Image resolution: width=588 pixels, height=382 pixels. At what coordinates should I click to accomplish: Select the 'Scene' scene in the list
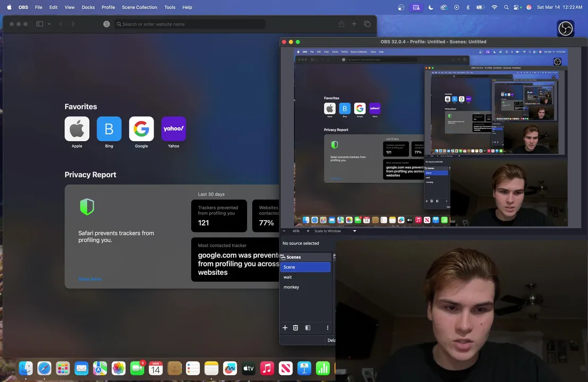coord(305,267)
